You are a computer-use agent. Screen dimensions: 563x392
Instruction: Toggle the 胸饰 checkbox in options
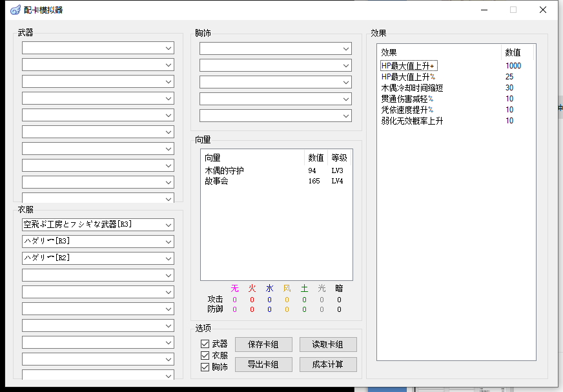[205, 367]
